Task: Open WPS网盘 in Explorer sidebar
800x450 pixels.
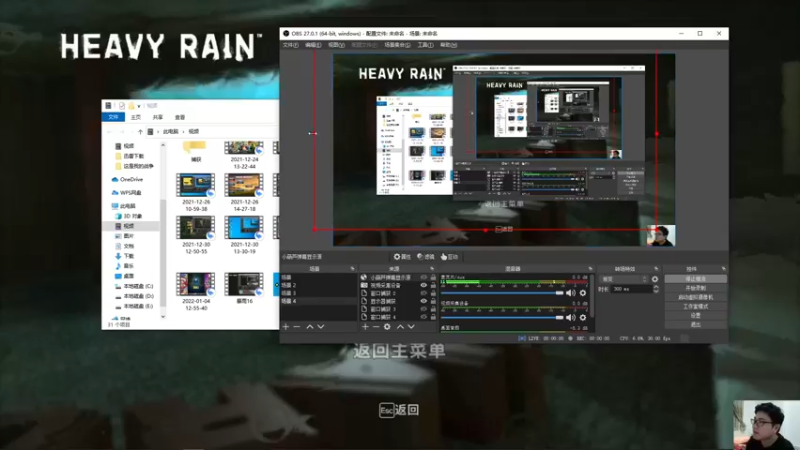Action: 126,193
